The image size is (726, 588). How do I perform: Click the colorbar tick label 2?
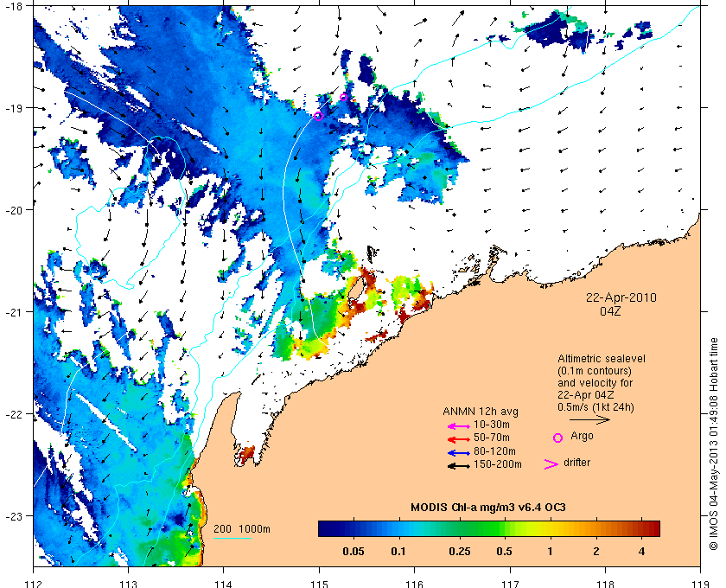595,552
